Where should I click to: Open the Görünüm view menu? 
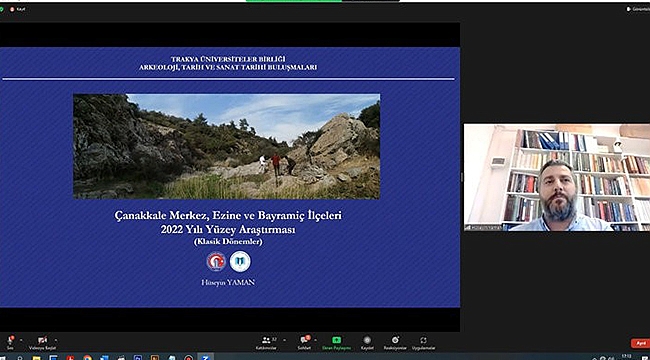click(638, 9)
